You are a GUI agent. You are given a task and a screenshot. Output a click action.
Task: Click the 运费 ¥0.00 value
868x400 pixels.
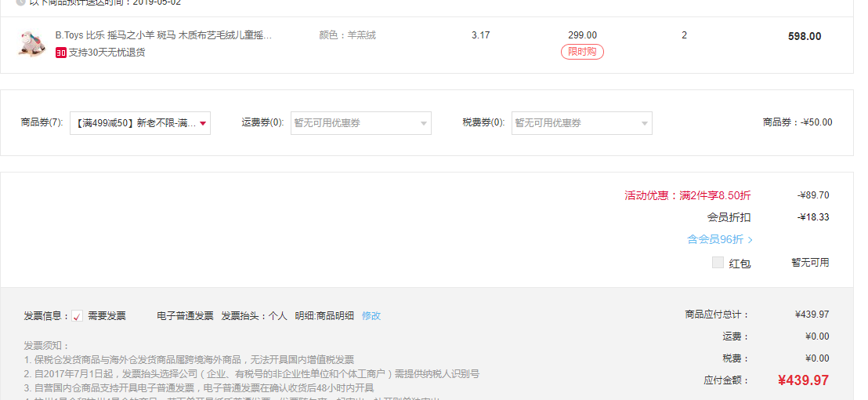(817, 336)
